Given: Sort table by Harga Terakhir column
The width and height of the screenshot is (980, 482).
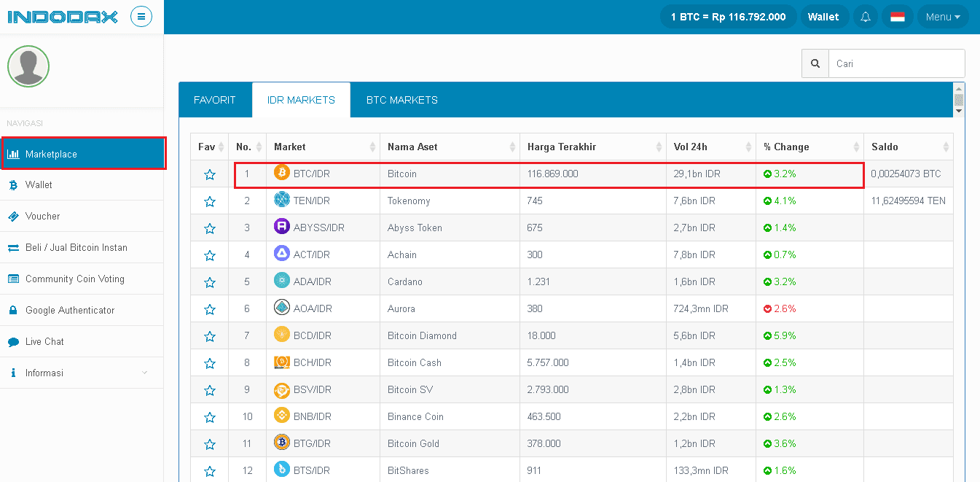Looking at the screenshot, I should [x=593, y=147].
